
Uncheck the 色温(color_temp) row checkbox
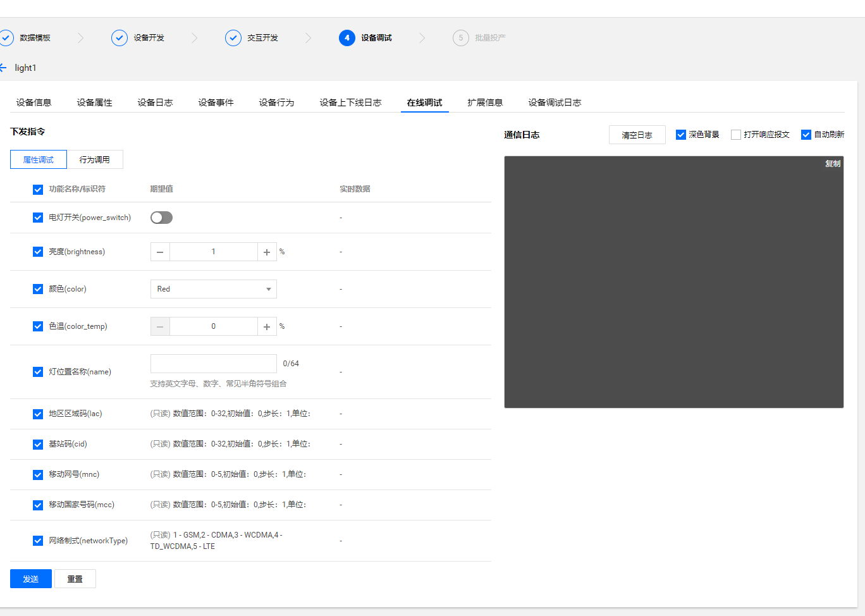(38, 326)
